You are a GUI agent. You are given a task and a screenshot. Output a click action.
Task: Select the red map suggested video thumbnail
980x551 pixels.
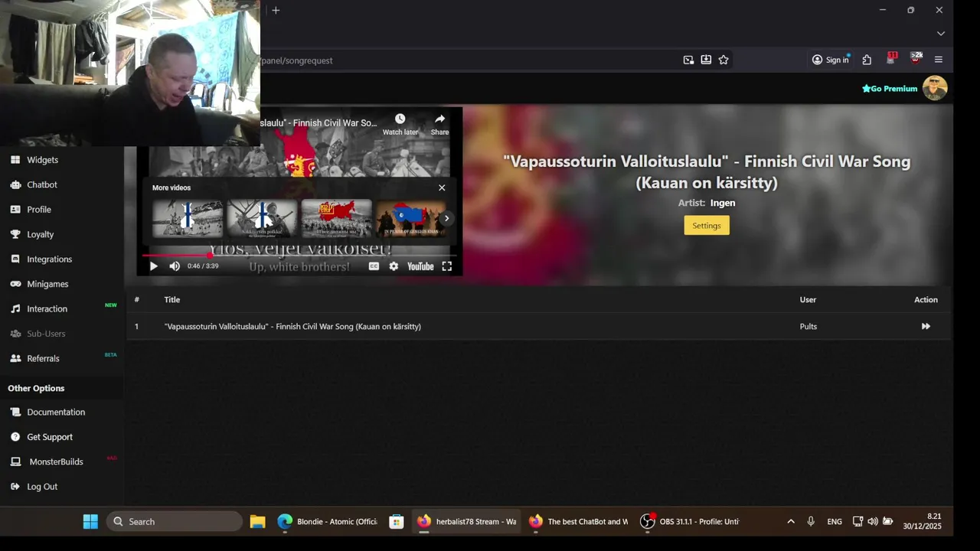[x=336, y=219]
